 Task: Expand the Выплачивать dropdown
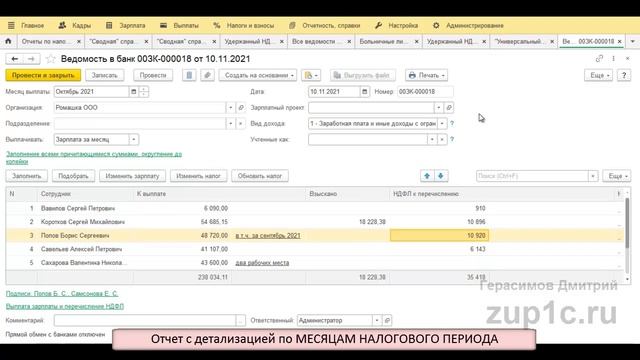(x=133, y=140)
